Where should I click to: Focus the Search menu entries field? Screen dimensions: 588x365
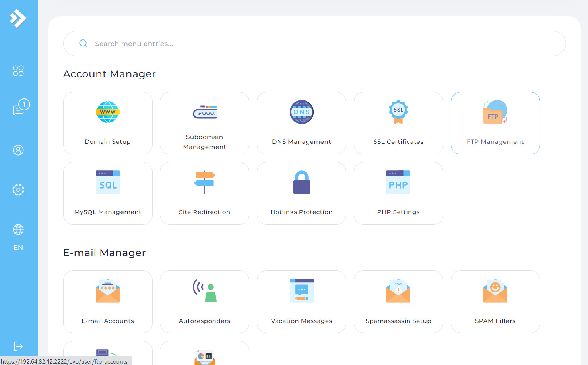(x=314, y=44)
